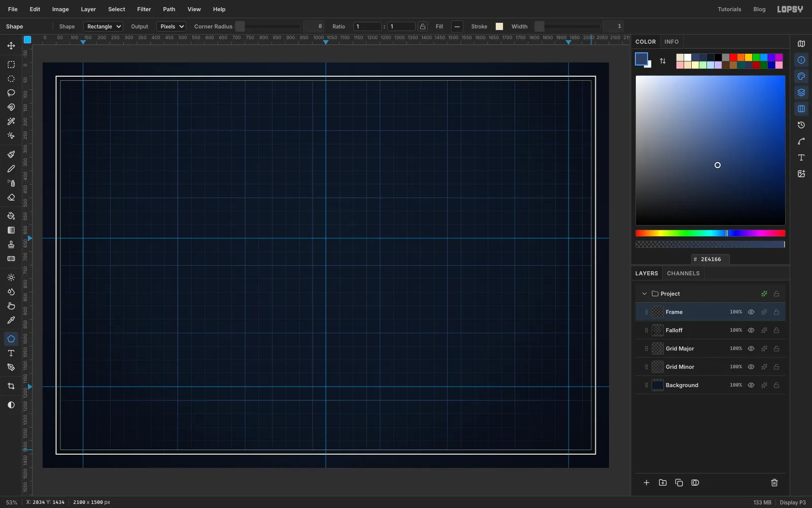
Task: Click the add new layer plus icon
Action: click(x=647, y=483)
